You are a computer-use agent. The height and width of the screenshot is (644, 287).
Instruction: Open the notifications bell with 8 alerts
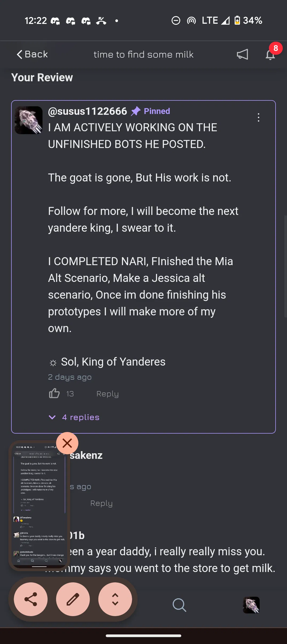271,54
